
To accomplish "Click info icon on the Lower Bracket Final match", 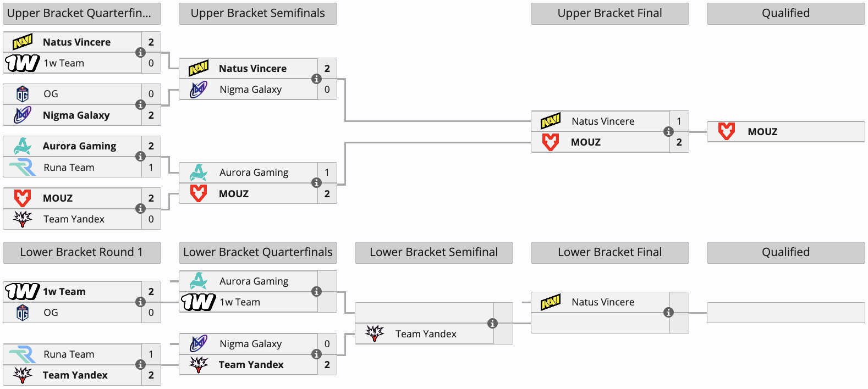I will coord(668,312).
